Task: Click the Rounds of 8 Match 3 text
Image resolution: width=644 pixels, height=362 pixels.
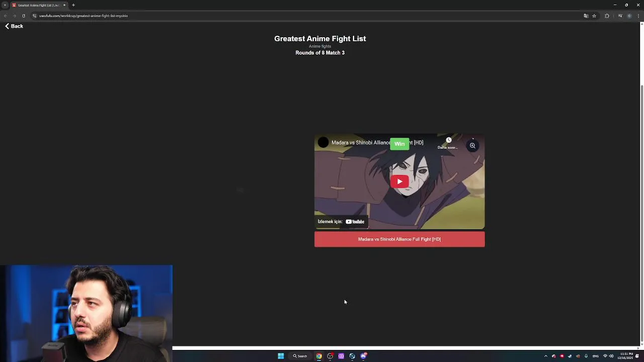Action: pyautogui.click(x=320, y=53)
